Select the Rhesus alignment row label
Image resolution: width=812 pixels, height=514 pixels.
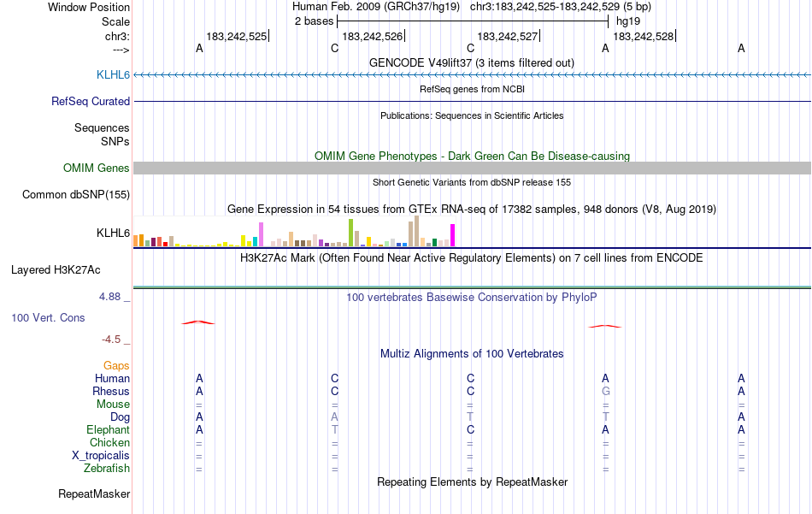111,391
